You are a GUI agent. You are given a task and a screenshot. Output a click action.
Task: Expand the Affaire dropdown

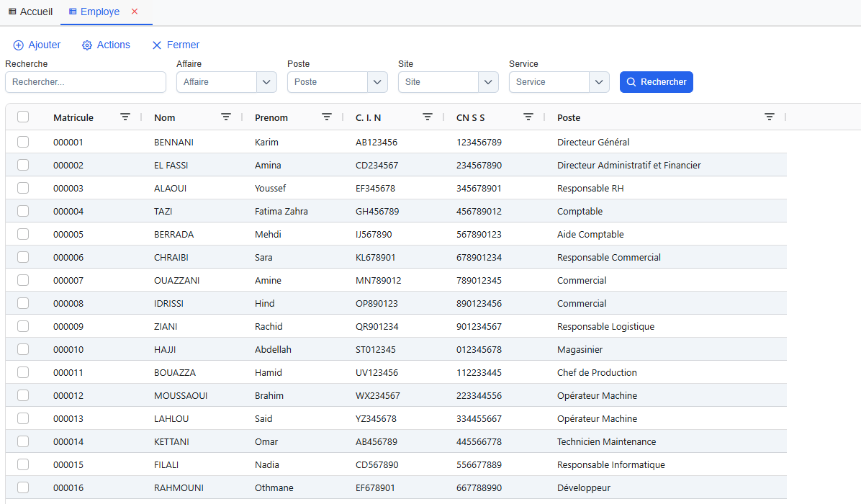tap(266, 82)
